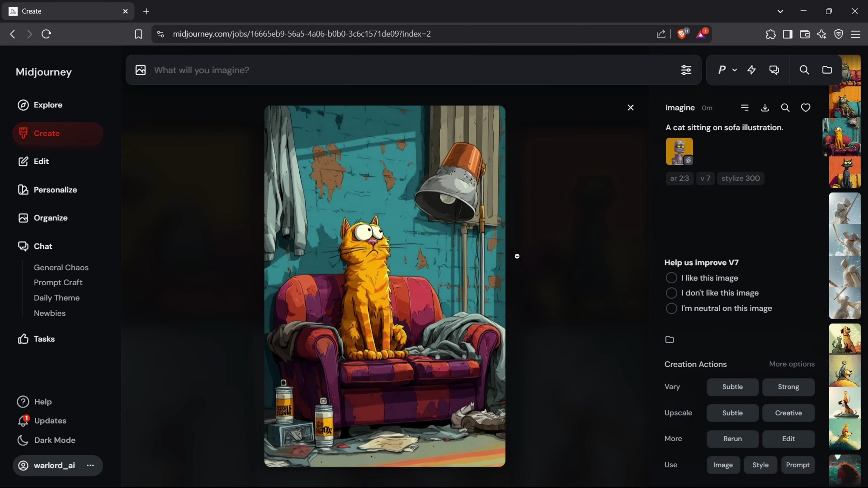Open the Tasks page

36,339
